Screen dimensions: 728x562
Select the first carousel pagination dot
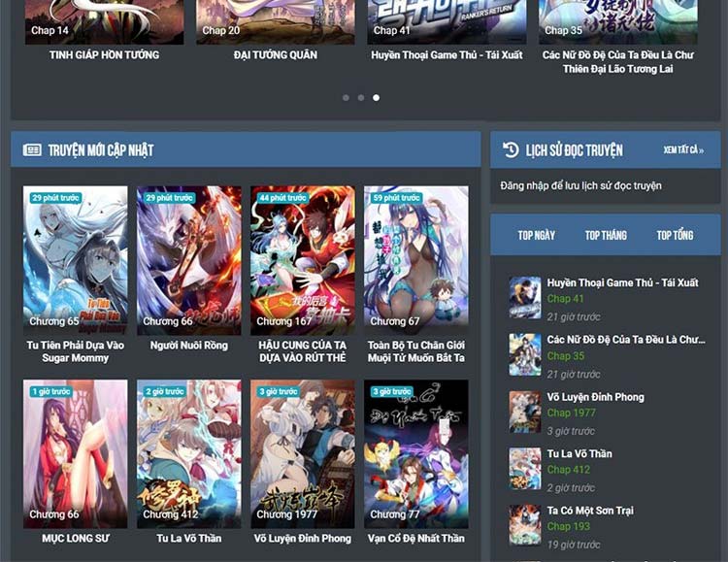[346, 98]
